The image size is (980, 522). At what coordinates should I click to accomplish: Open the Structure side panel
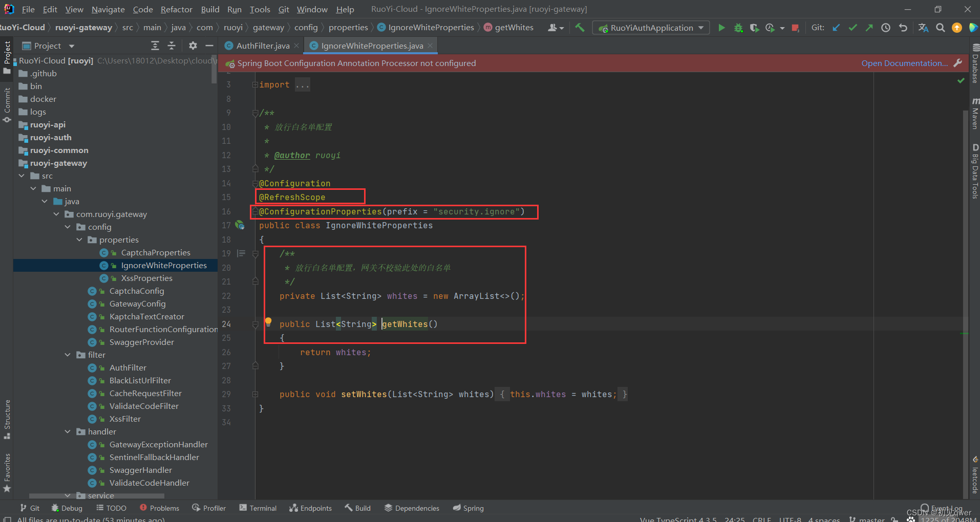pos(7,419)
